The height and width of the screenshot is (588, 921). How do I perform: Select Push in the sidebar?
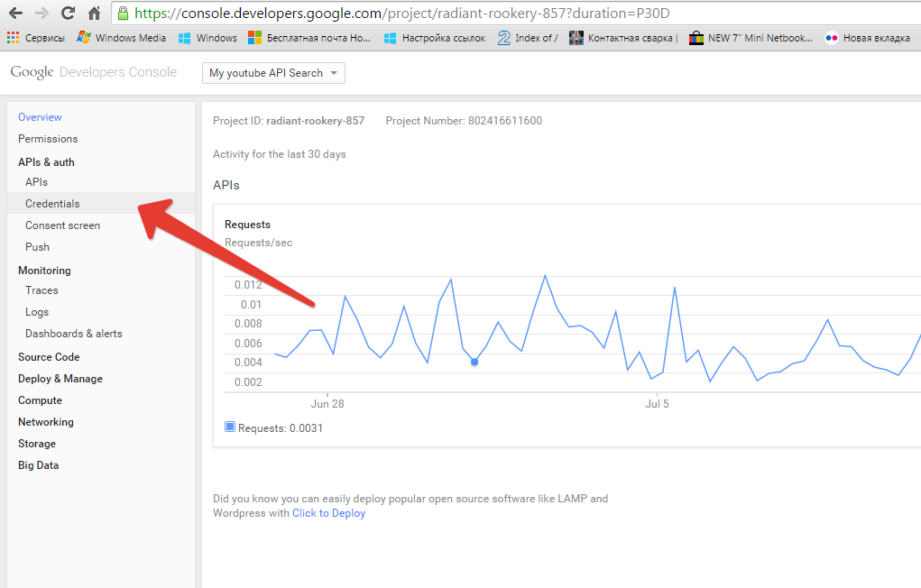click(x=38, y=247)
